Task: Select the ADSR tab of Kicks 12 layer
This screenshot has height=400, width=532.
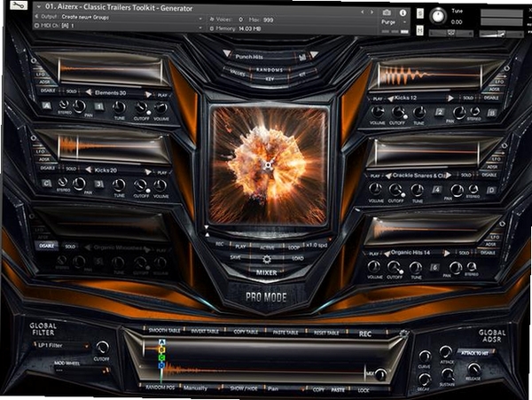Action: click(x=495, y=90)
